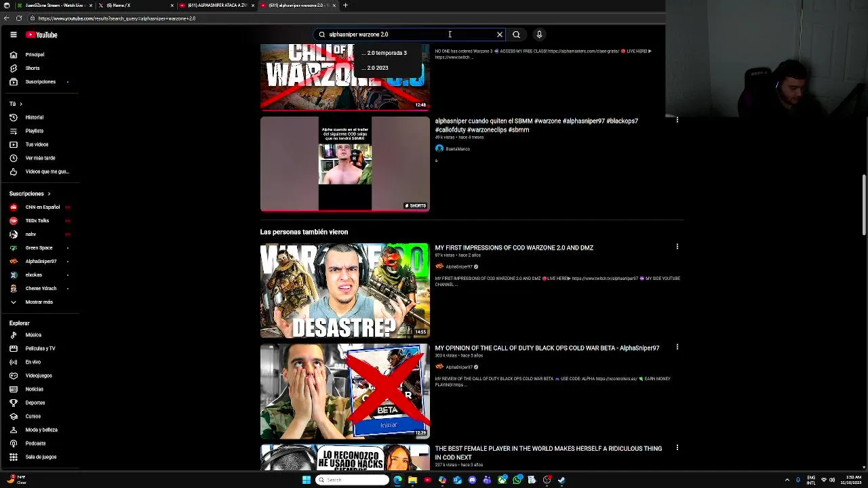Open Suscripciones in the top sidebar
Screen dimensions: 868x488
pyautogui.click(x=40, y=81)
